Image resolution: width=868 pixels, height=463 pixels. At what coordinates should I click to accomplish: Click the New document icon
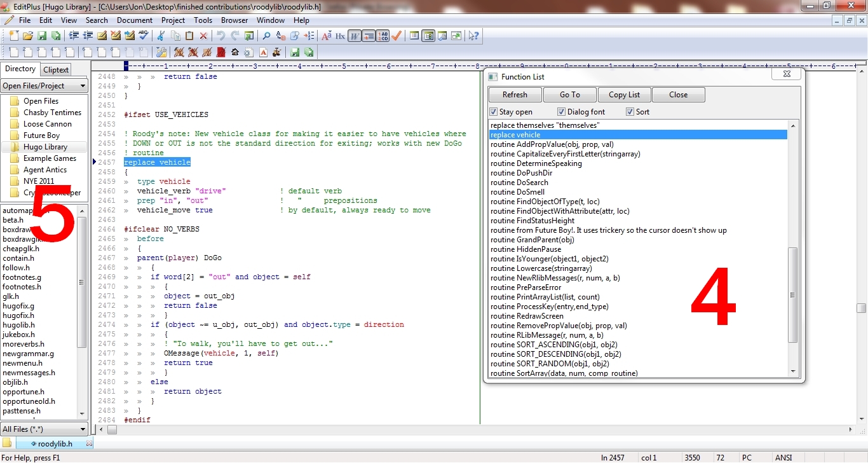coord(13,36)
